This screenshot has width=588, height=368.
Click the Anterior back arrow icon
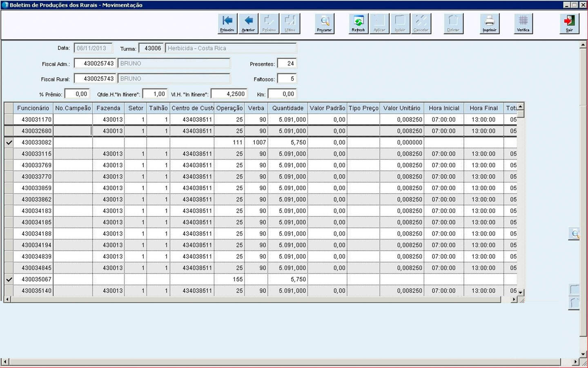(x=248, y=23)
